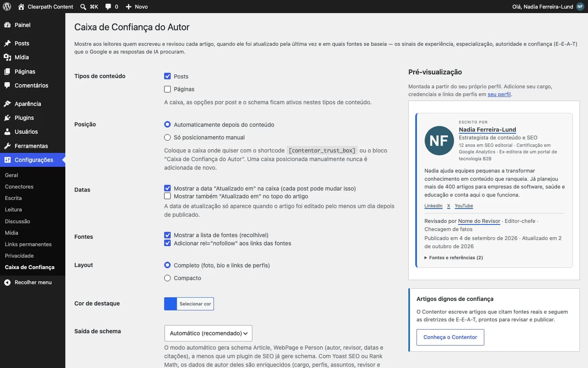Go to Links permanentes settings submenu
This screenshot has height=368, width=588.
pos(28,244)
